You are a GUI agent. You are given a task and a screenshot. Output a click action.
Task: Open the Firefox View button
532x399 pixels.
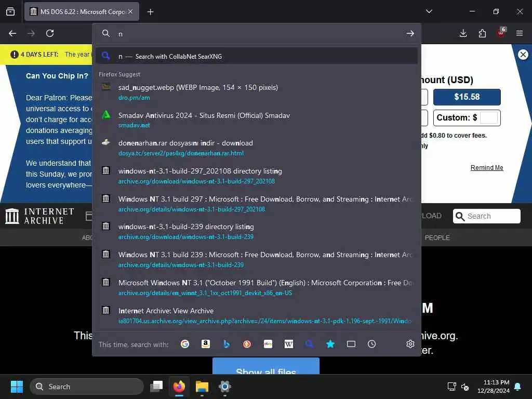point(10,11)
